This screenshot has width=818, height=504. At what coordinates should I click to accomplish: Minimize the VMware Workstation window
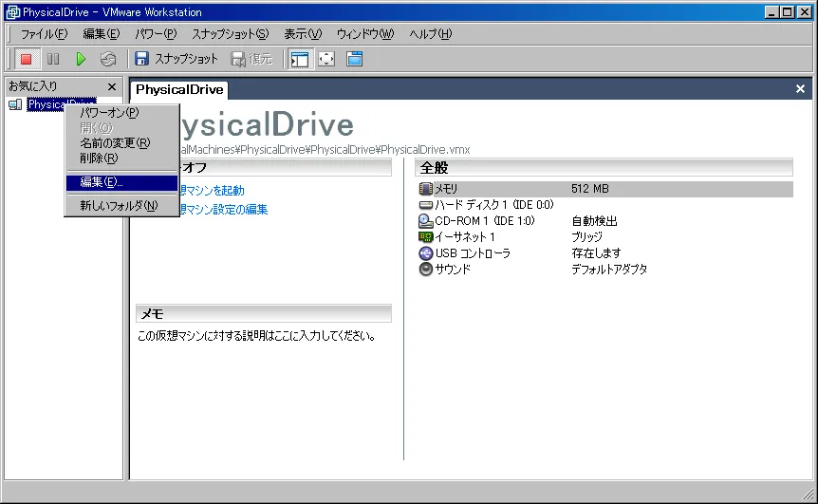772,11
